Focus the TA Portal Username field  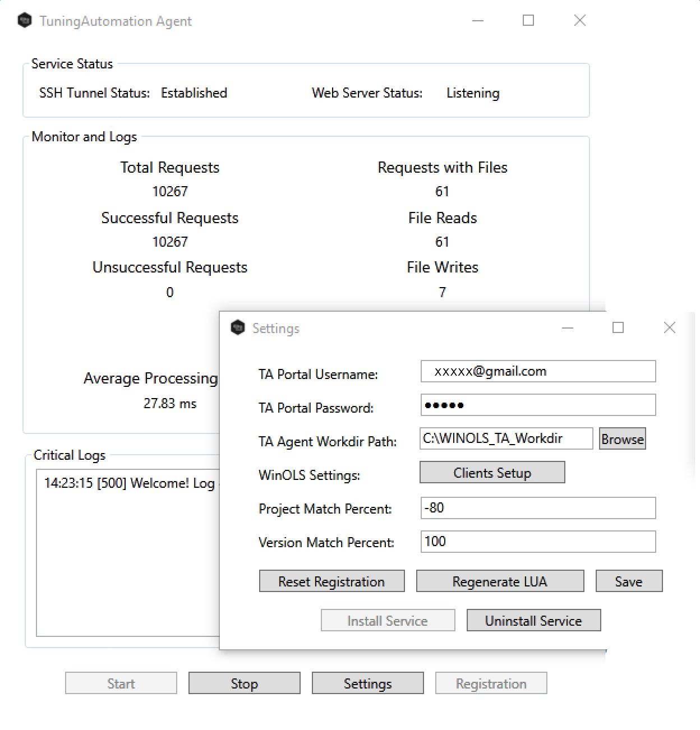coord(538,371)
